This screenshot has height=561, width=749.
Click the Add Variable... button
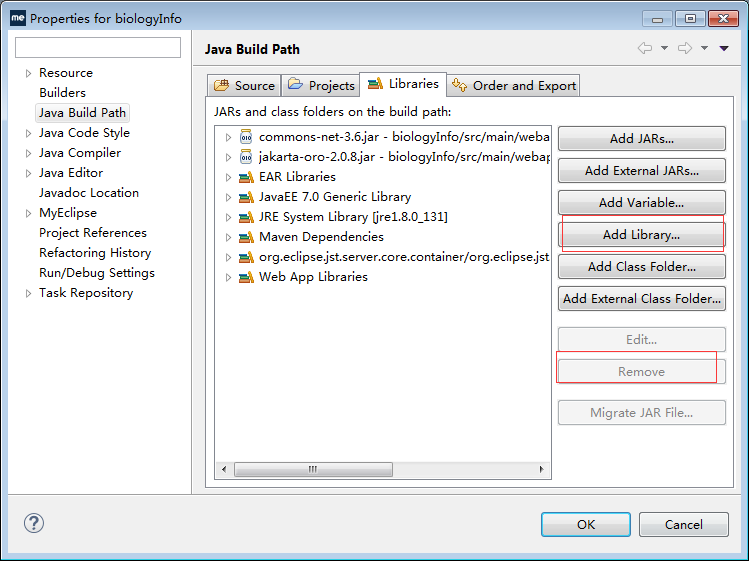coord(642,203)
